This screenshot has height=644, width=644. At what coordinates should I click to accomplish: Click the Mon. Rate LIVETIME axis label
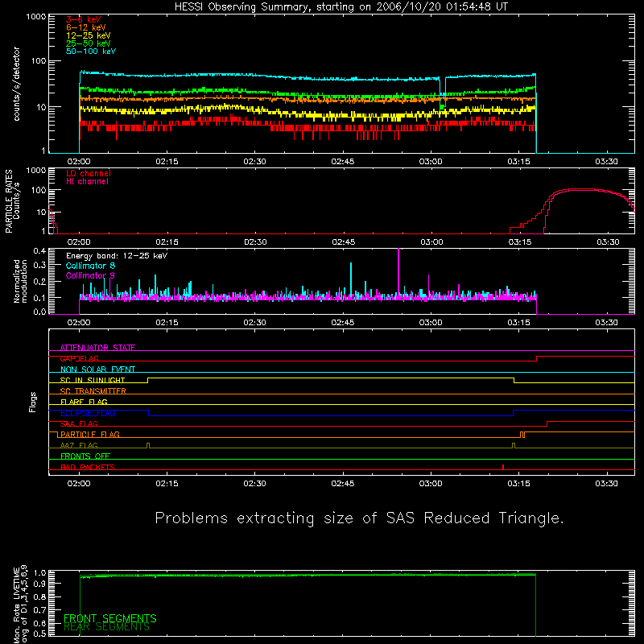(x=20, y=604)
